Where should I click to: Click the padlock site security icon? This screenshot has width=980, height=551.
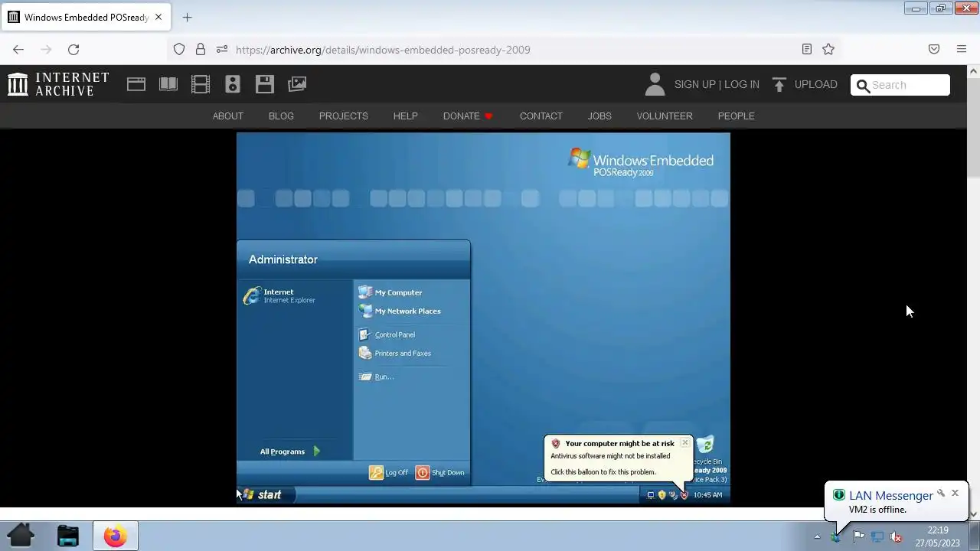201,49
